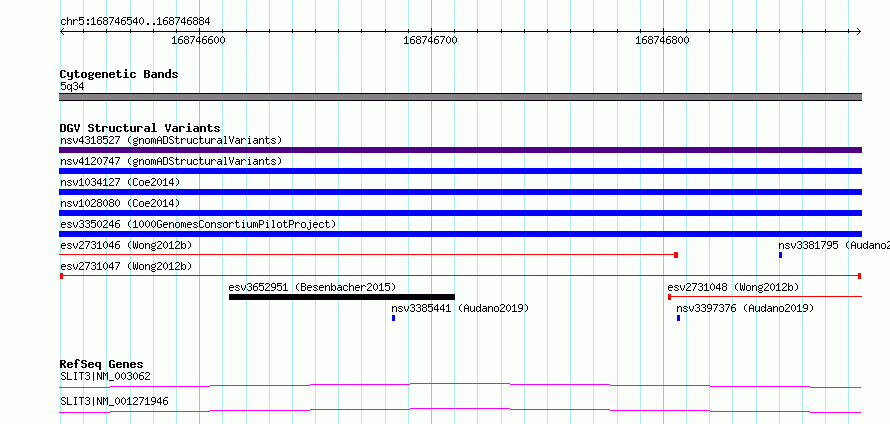Click the 168746600 ruler coordinate label
The height and width of the screenshot is (424, 890).
tap(199, 40)
